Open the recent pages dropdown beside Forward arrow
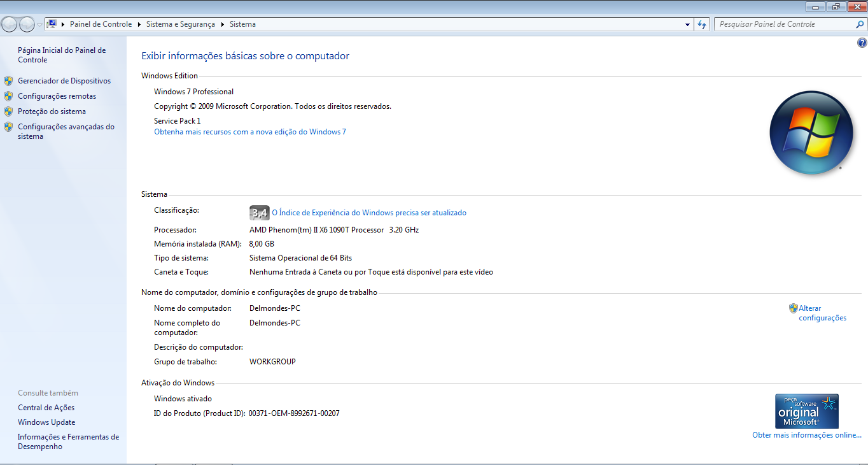The height and width of the screenshot is (465, 868). click(40, 25)
